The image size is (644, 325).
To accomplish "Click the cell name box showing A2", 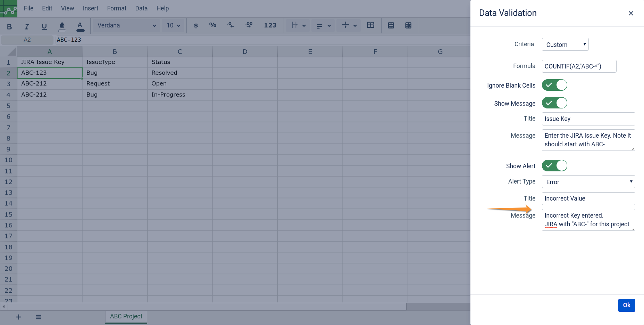I will [x=27, y=40].
